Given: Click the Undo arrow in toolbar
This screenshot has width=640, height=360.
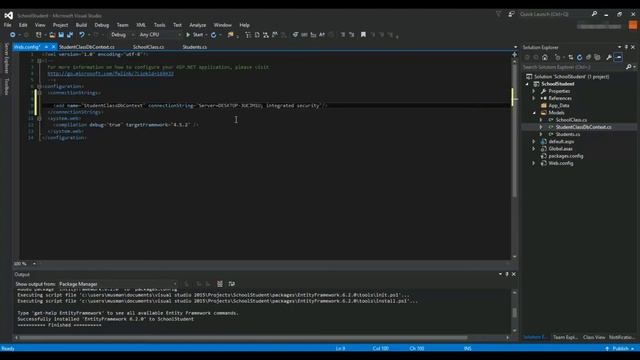Looking at the screenshot, I should [x=82, y=35].
